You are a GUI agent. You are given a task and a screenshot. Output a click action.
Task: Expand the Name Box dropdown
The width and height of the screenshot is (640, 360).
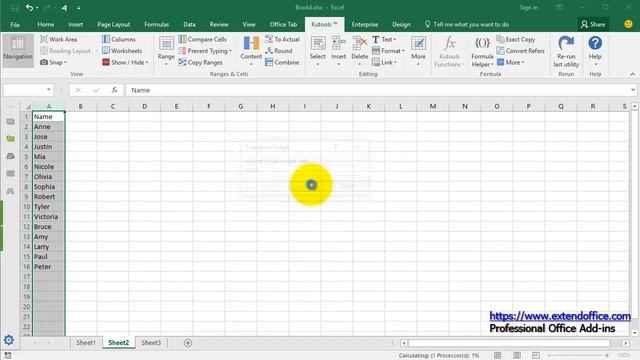49,90
